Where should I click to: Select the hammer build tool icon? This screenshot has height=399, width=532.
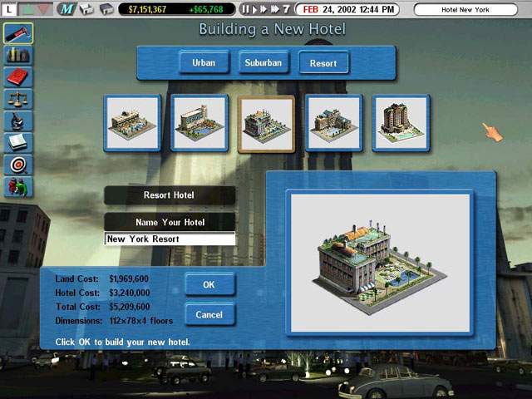click(18, 33)
